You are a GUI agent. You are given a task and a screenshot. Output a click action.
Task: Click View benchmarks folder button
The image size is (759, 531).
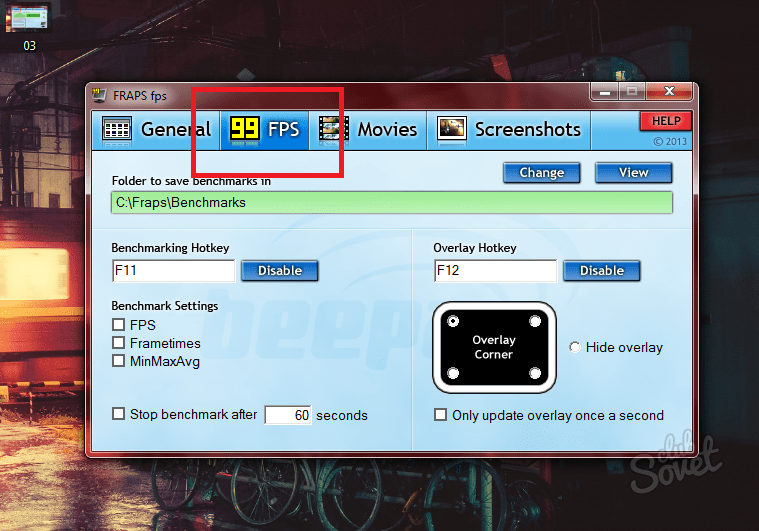634,173
